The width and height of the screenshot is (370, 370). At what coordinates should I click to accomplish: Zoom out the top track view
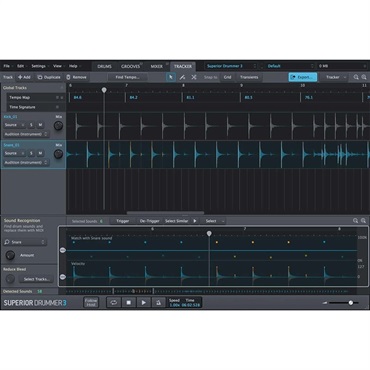(x=356, y=77)
